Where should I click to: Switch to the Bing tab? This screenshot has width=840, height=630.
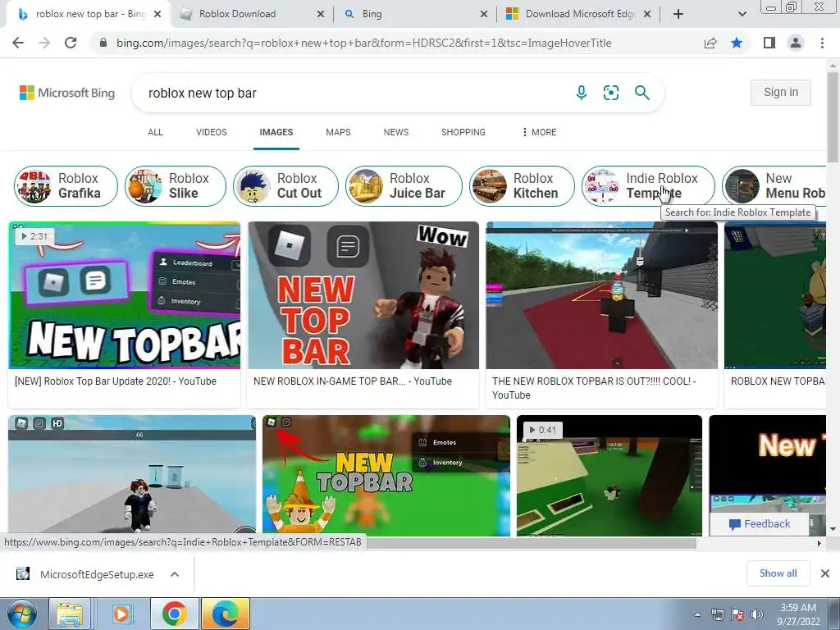(415, 14)
